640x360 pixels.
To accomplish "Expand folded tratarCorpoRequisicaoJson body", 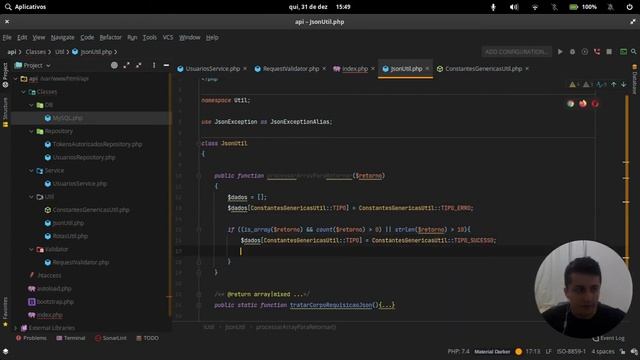I will click(387, 305).
